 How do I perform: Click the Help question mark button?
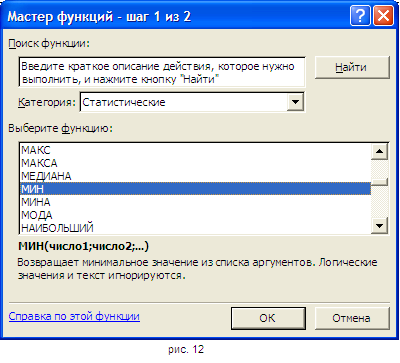coord(360,15)
